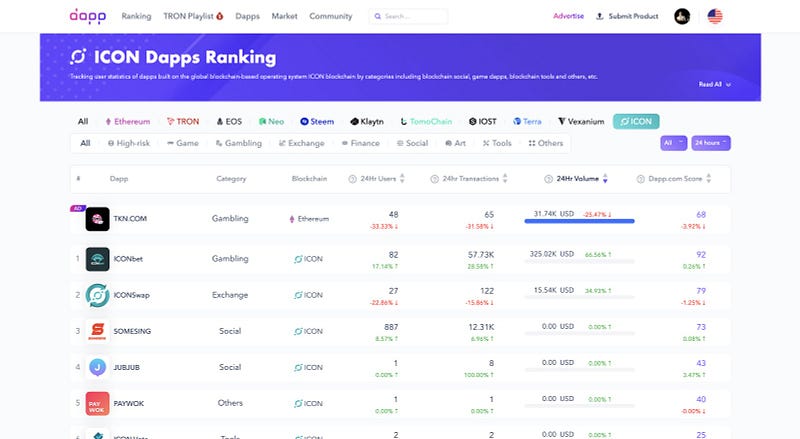Filter by EOS blockchain
This screenshot has width=800, height=439.
pos(229,121)
